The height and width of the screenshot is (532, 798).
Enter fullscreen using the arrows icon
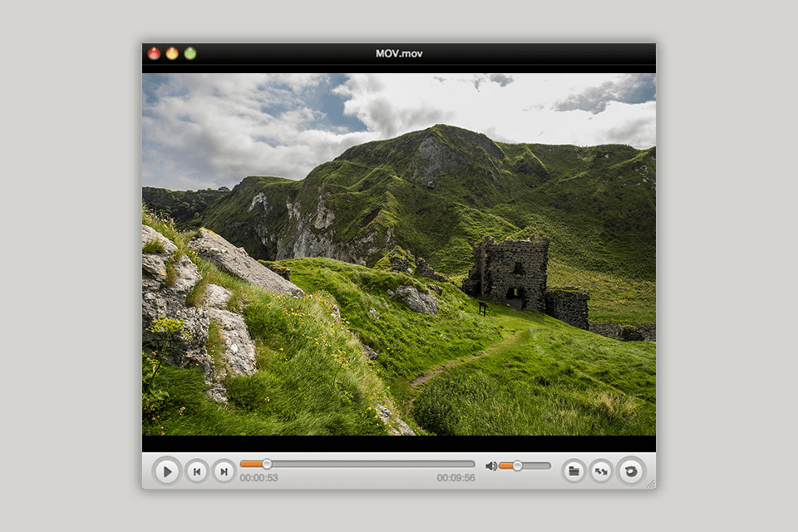(x=602, y=471)
